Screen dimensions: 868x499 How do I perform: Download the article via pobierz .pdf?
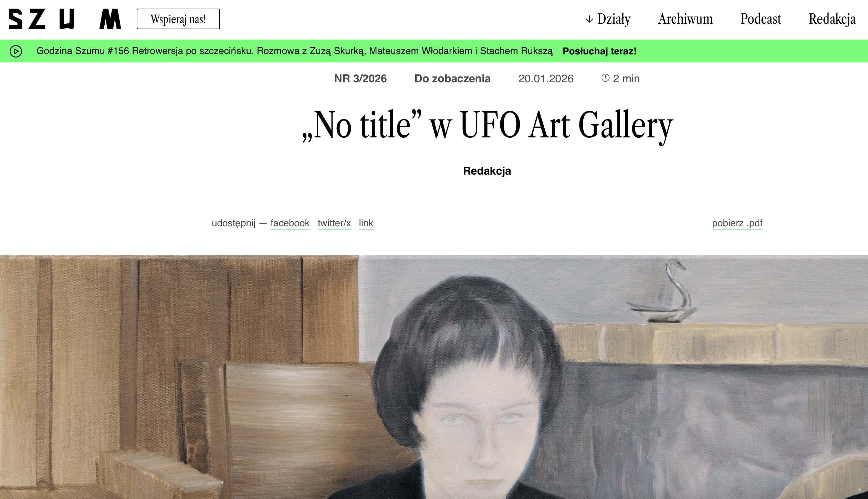click(737, 223)
